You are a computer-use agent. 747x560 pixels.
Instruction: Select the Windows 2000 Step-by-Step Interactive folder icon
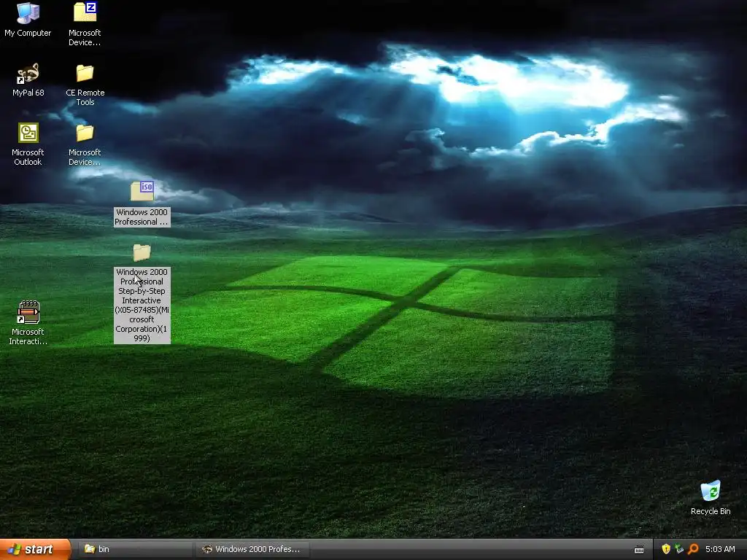(x=142, y=252)
